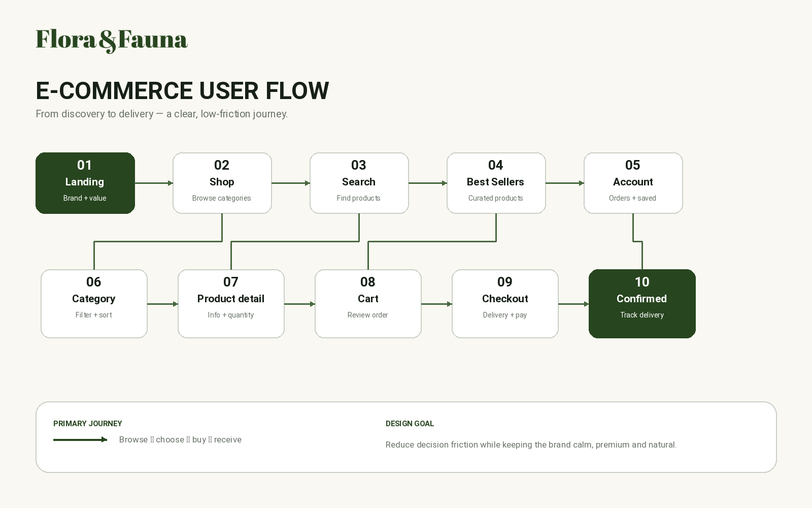The width and height of the screenshot is (812, 508).
Task: Click 'Find products' text in Search card
Action: click(359, 198)
